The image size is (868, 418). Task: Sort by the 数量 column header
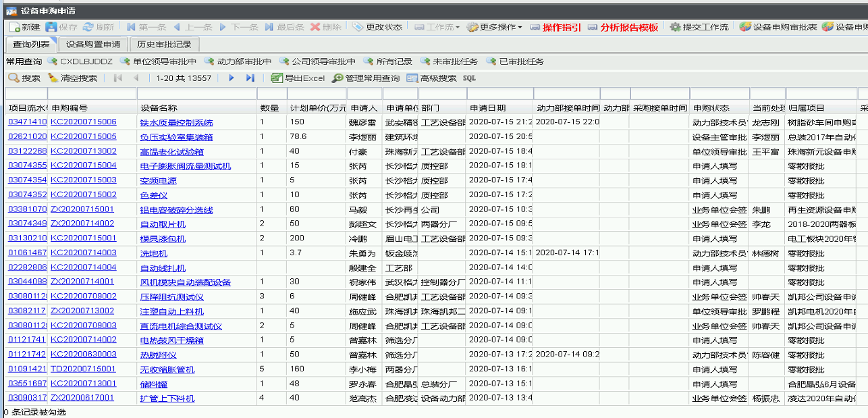pyautogui.click(x=271, y=108)
